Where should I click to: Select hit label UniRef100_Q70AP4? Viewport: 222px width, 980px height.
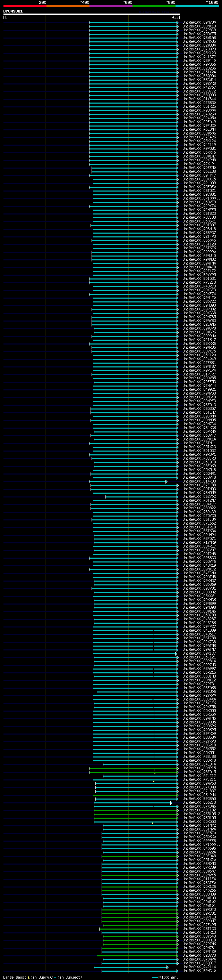tap(199, 960)
